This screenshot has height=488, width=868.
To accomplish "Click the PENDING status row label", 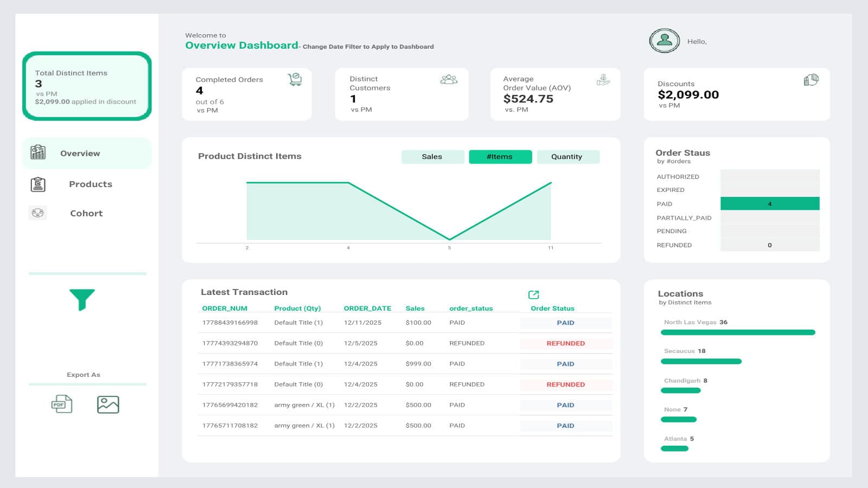I will click(672, 232).
